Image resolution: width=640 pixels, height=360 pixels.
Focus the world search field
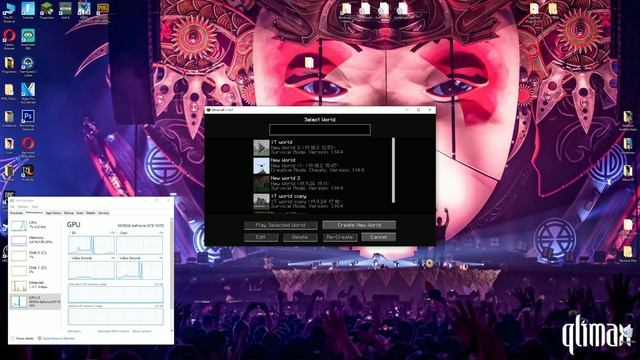320,130
